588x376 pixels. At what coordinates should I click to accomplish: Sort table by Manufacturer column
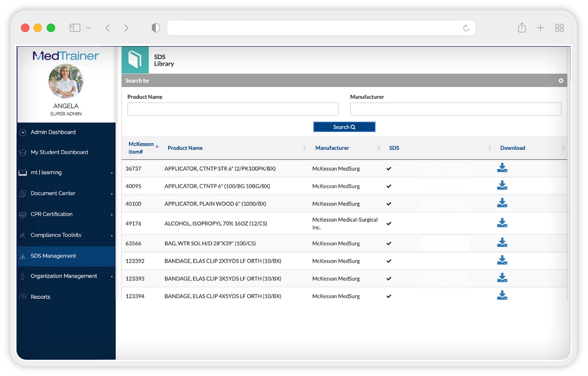pos(332,148)
